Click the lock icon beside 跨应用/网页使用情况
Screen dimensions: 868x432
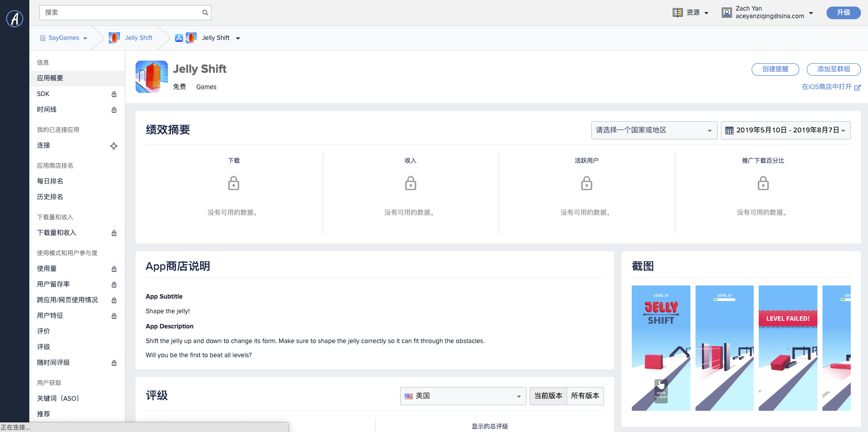(114, 300)
